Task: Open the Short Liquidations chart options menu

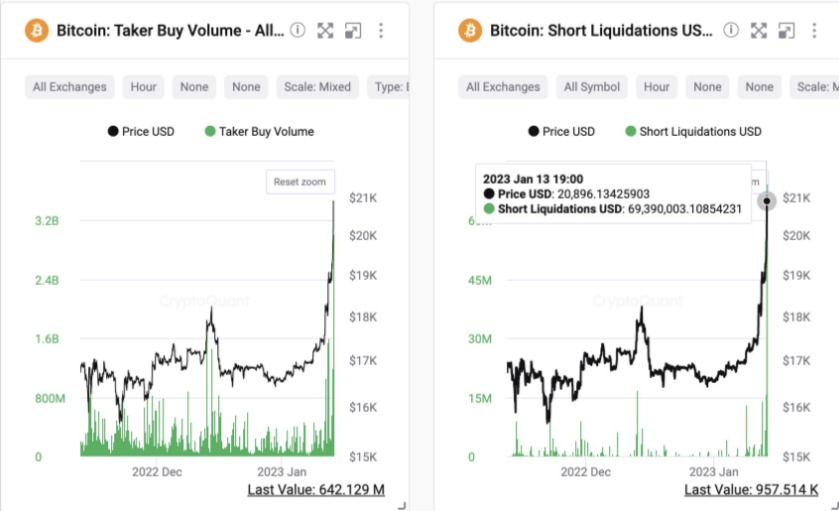Action: pos(815,31)
